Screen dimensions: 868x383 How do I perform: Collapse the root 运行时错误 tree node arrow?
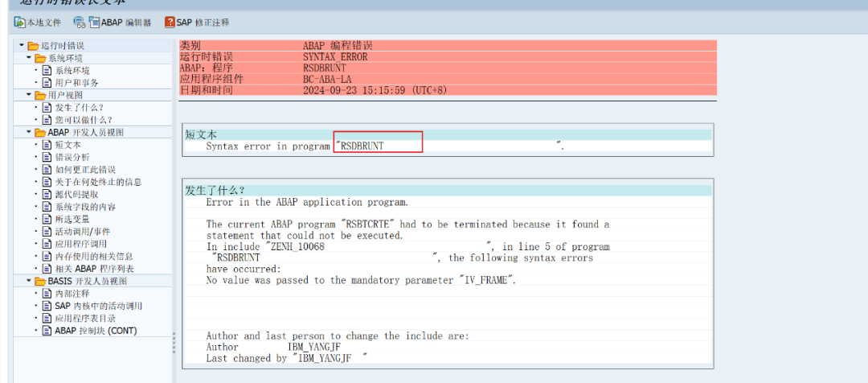[x=21, y=45]
